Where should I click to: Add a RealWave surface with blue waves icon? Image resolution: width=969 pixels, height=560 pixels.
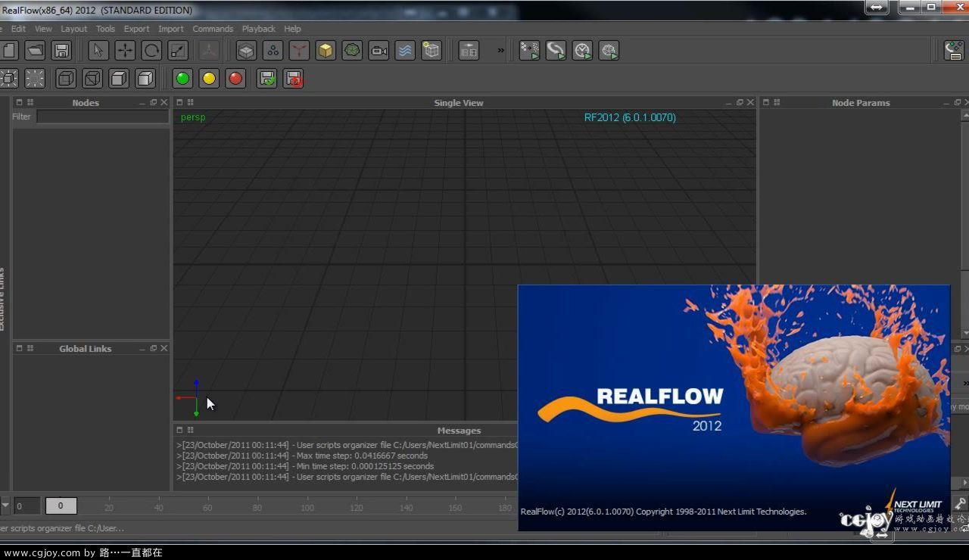(405, 51)
